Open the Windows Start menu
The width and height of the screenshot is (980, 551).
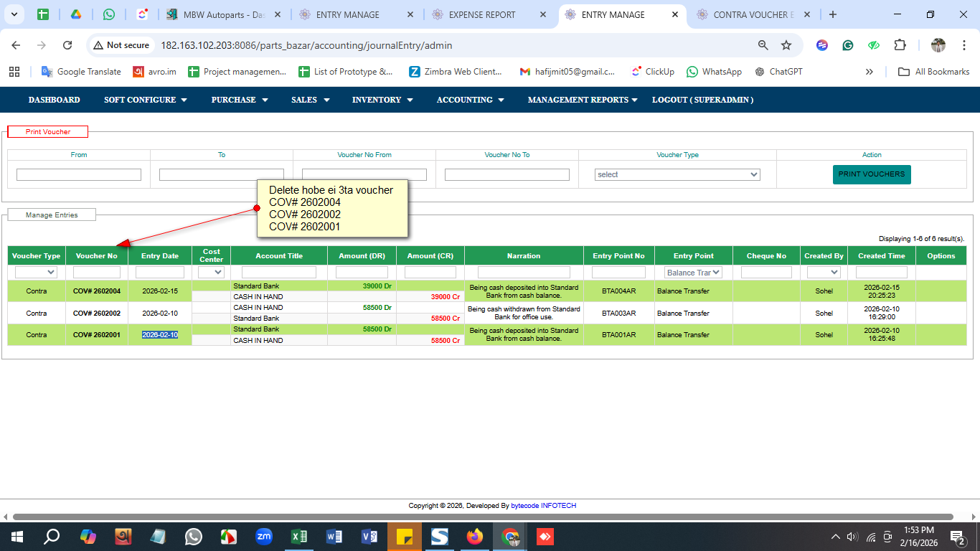[x=16, y=537]
